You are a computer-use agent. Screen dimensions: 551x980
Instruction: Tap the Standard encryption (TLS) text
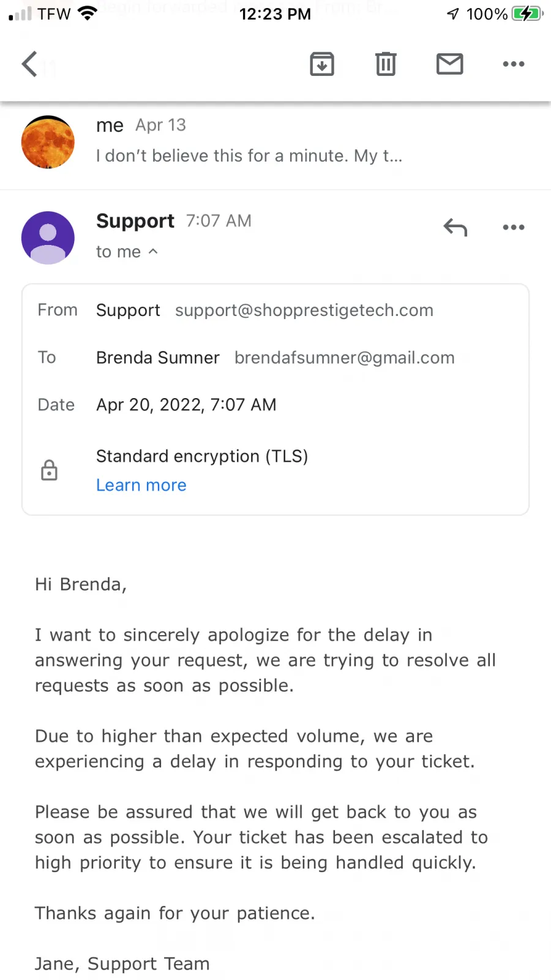(x=202, y=456)
